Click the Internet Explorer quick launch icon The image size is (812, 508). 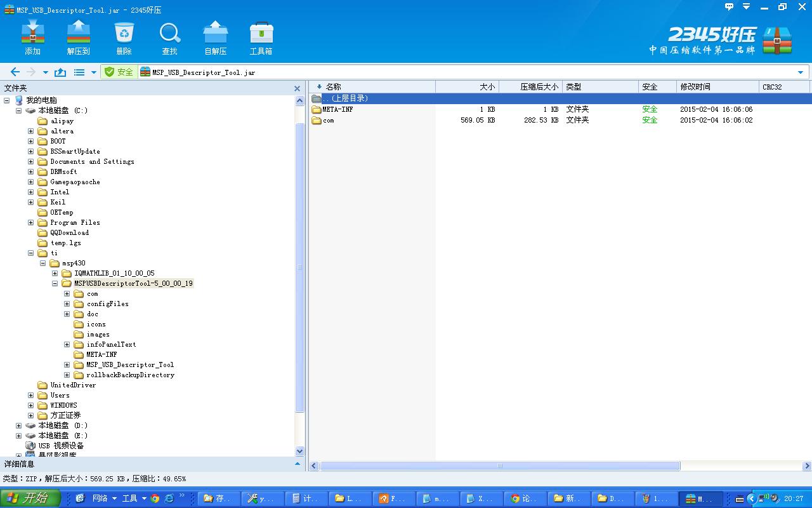tap(169, 498)
